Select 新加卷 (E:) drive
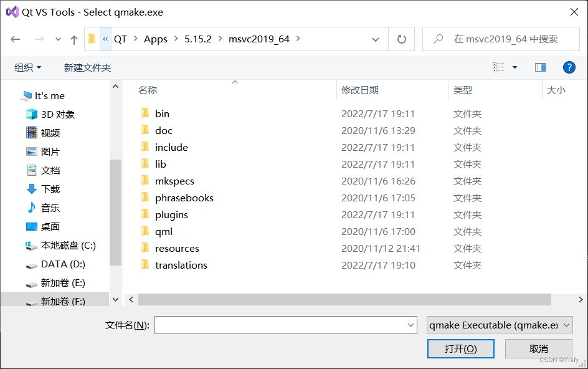Screen dimensions: 588x369 pos(56,283)
